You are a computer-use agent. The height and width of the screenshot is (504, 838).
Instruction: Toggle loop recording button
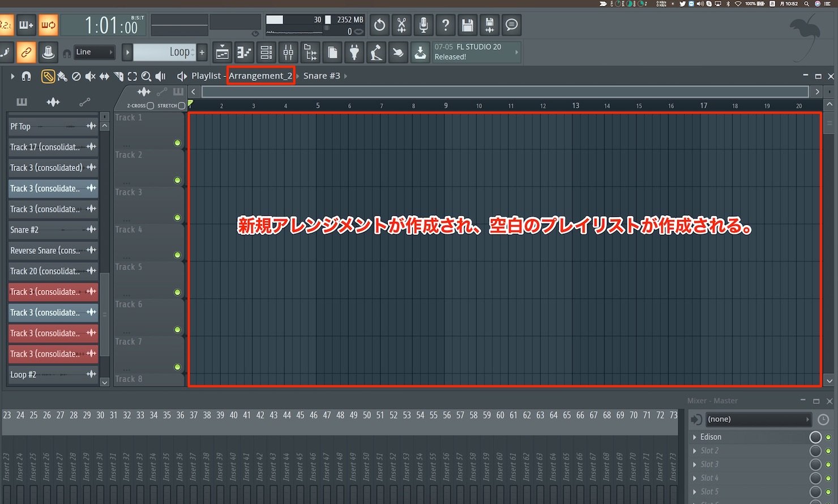click(48, 25)
